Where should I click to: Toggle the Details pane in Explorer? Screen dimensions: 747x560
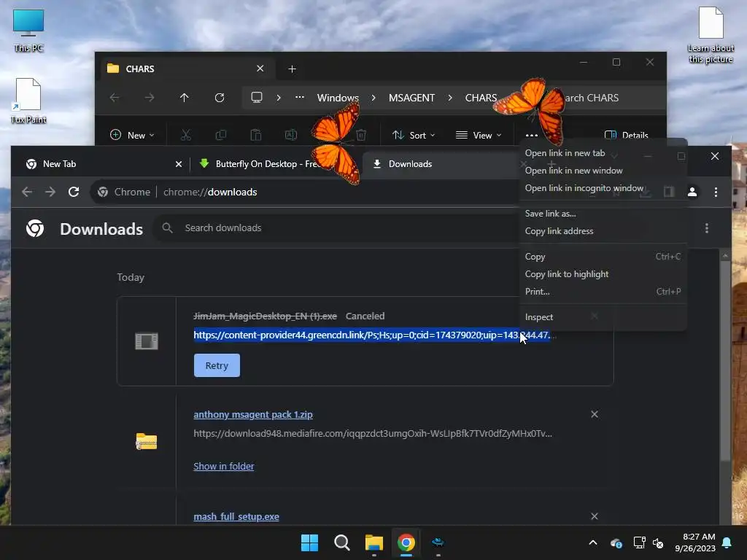[626, 135]
